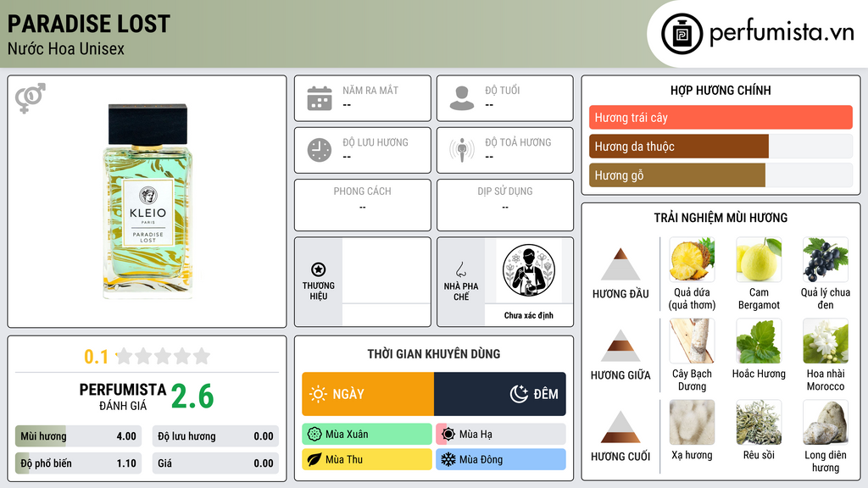Click the perfumista.vn perfume bottle logo icon
This screenshot has width=868, height=488.
[682, 34]
